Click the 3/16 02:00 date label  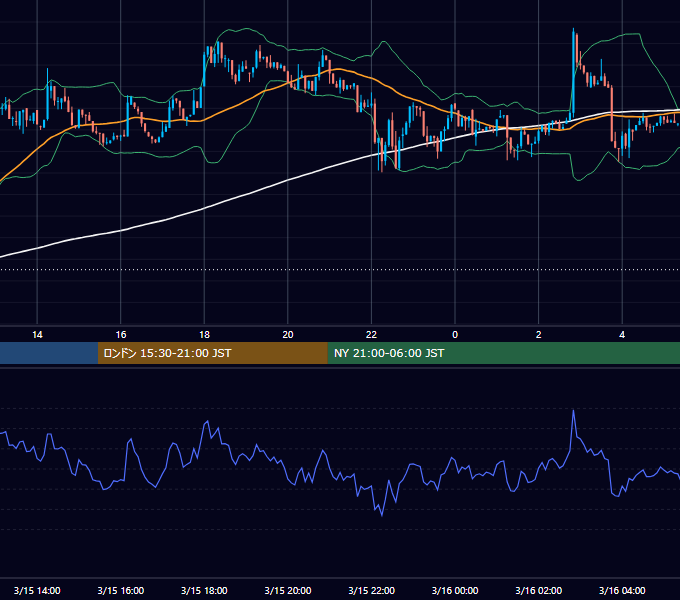pos(539,590)
